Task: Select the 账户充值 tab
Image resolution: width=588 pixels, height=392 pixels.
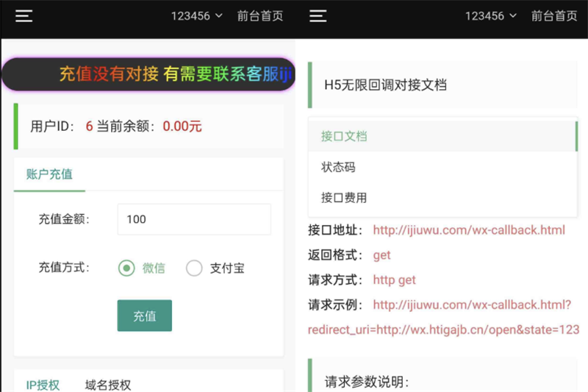Action: [x=49, y=174]
